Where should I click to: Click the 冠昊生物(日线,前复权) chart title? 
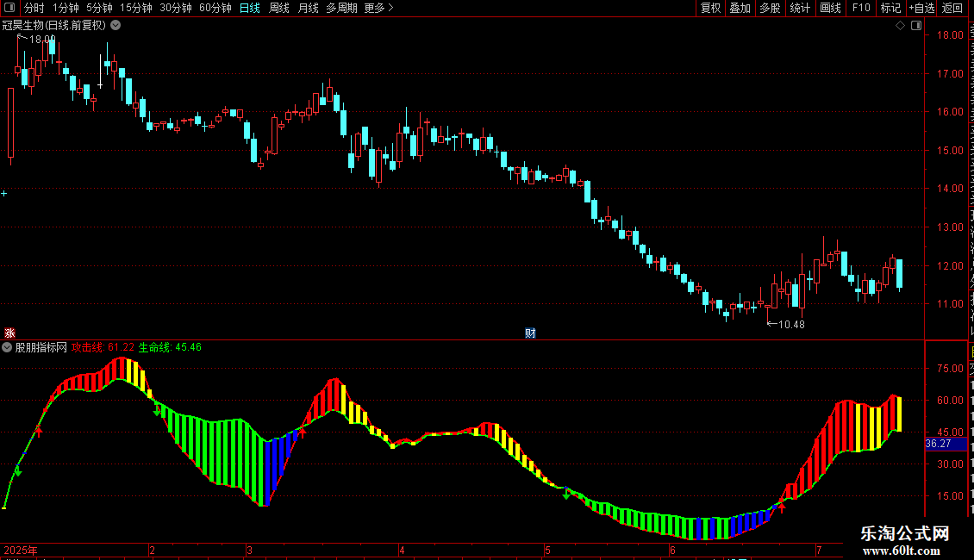[54, 26]
